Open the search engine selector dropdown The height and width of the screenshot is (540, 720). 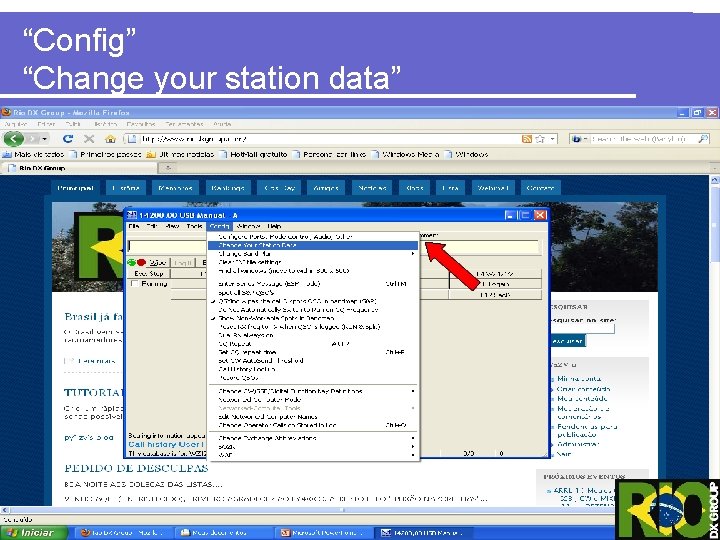[579, 139]
